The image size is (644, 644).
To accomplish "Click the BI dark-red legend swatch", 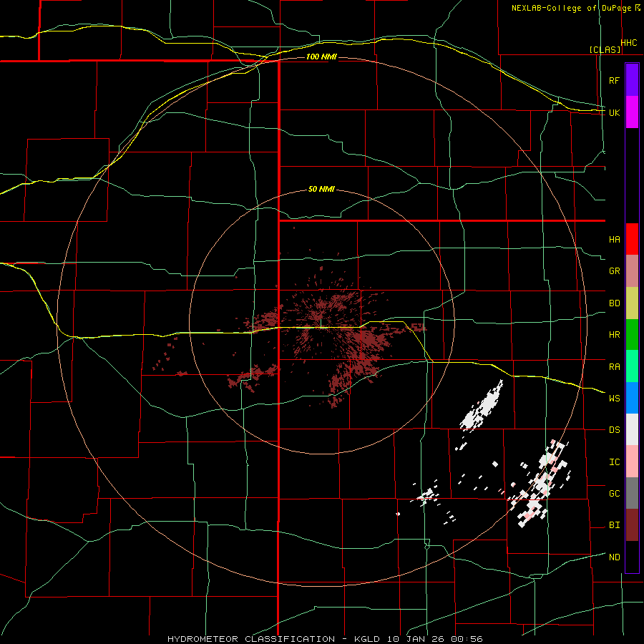I will 632,525.
